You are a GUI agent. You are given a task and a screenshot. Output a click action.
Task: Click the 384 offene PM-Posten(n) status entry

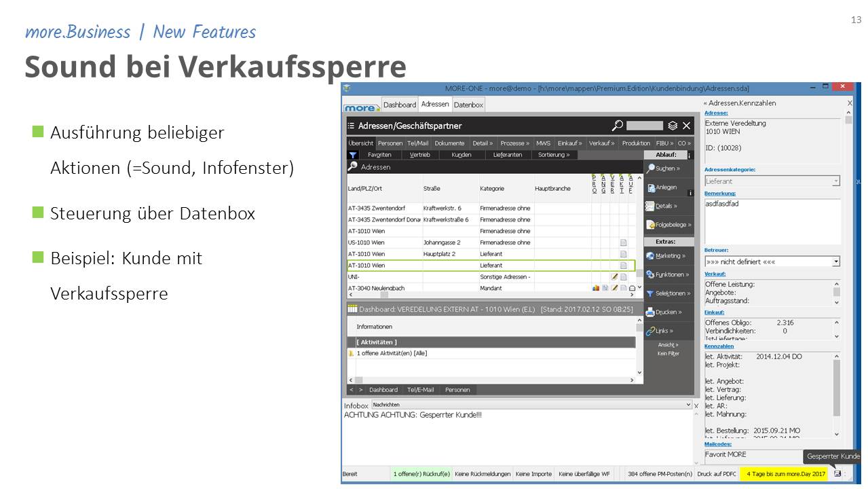[x=660, y=474]
